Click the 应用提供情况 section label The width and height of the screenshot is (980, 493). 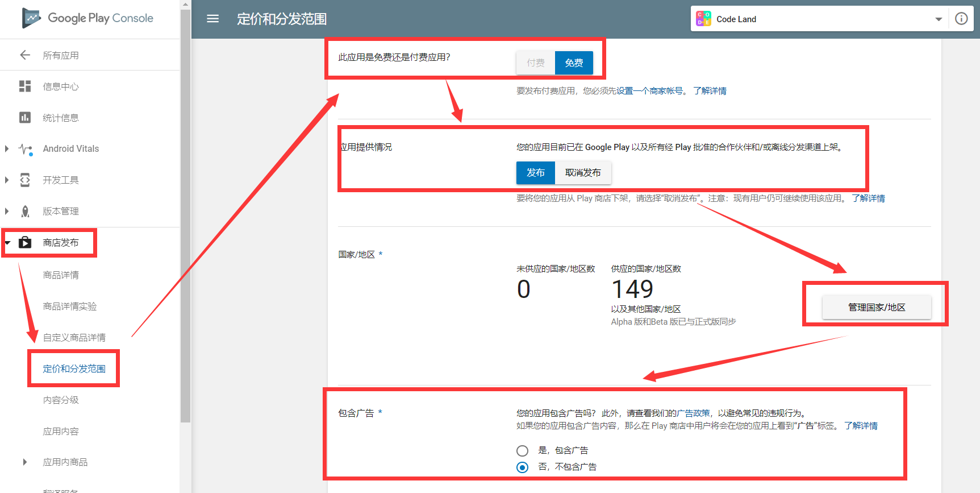coord(366,147)
